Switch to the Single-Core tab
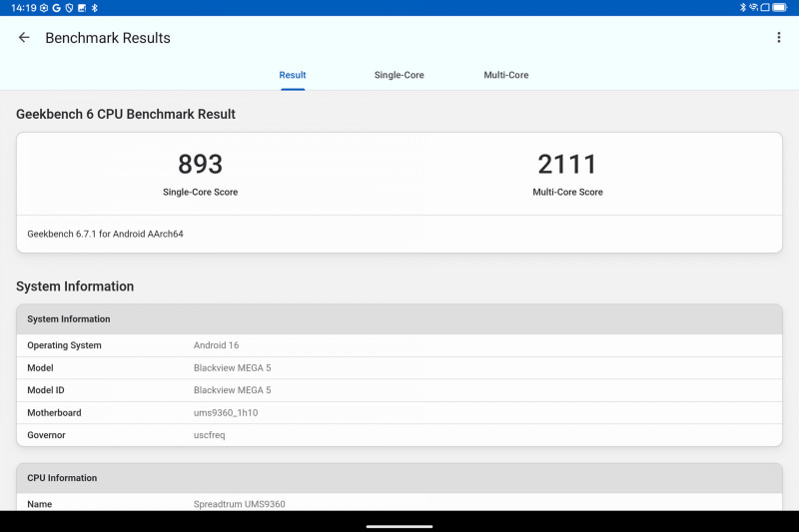Screen dimensions: 799x532 coord(399,75)
